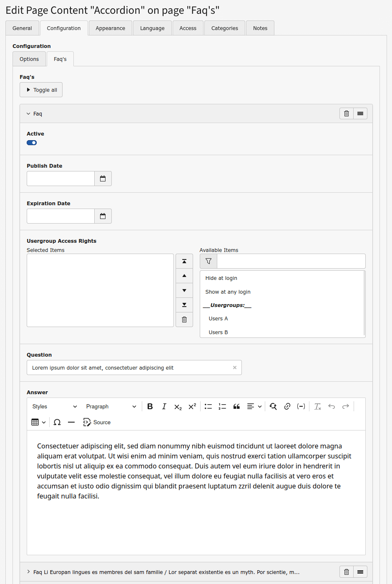Click the Bold formatting icon

tap(150, 406)
